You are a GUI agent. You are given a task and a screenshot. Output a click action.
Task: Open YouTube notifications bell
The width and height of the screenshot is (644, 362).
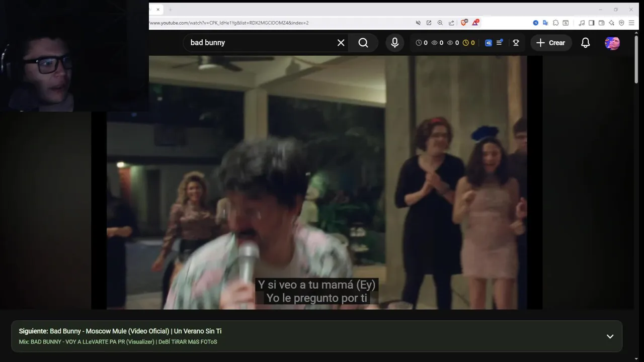pyautogui.click(x=586, y=43)
